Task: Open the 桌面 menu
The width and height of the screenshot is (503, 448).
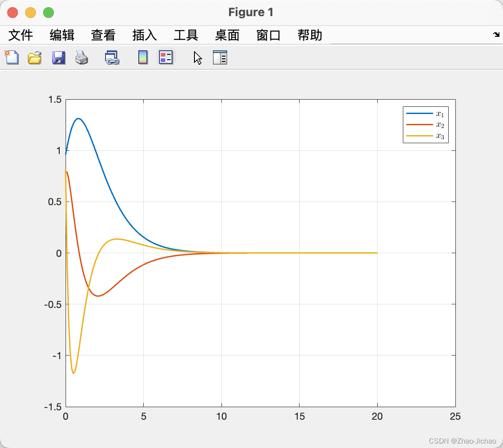Action: point(227,35)
